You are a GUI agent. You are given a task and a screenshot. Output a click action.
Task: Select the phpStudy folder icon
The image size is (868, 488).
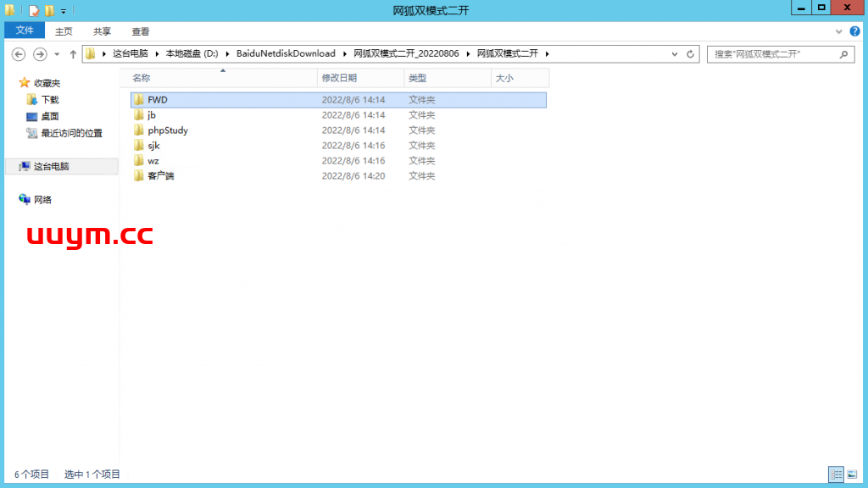pos(138,130)
